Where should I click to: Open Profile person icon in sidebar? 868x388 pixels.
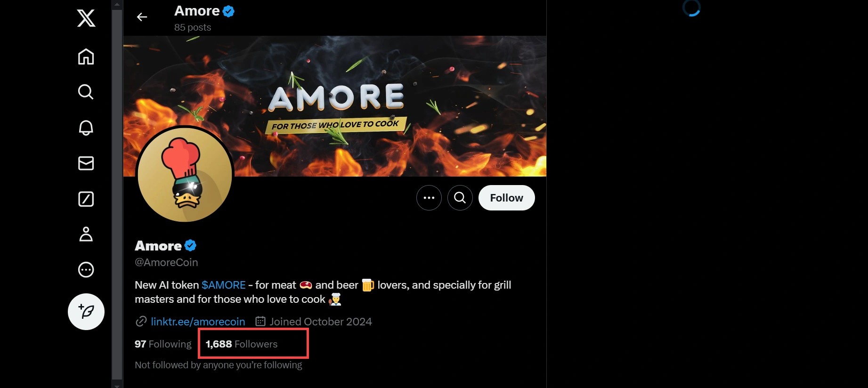pos(86,234)
